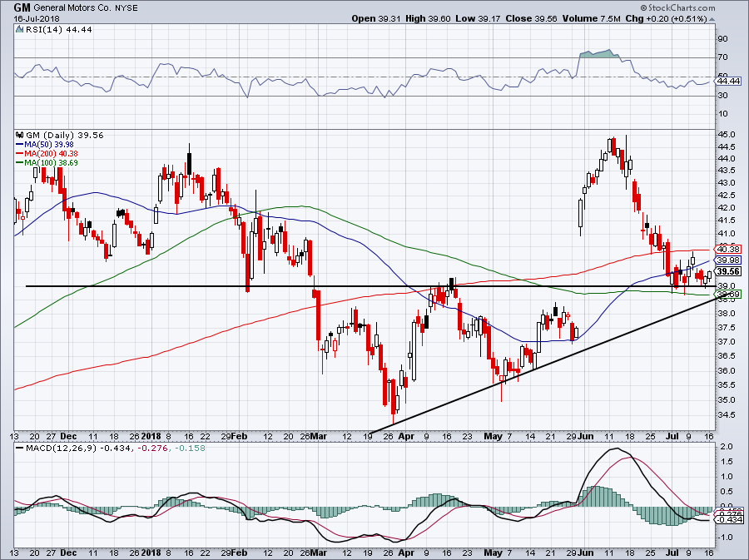Click the green line swatch before MA(100)
The height and width of the screenshot is (560, 749).
[20, 163]
